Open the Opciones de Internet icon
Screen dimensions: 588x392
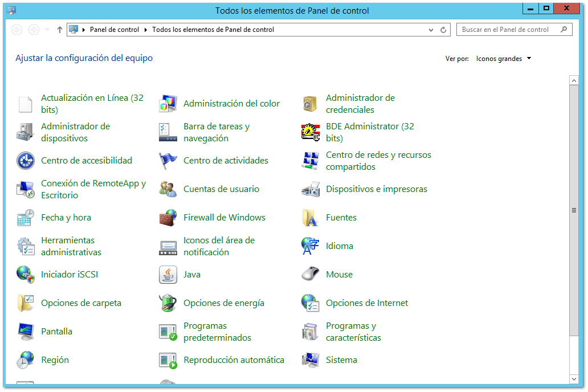[311, 303]
